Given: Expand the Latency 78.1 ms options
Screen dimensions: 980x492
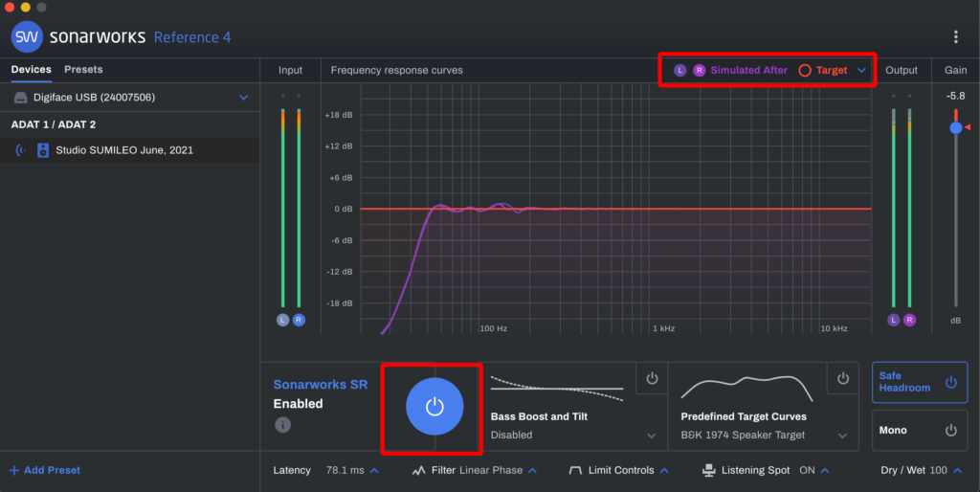Looking at the screenshot, I should click(374, 470).
